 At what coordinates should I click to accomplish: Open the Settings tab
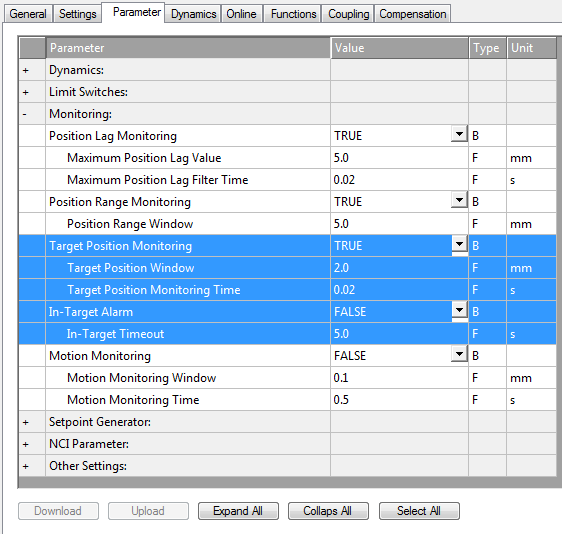tap(77, 14)
